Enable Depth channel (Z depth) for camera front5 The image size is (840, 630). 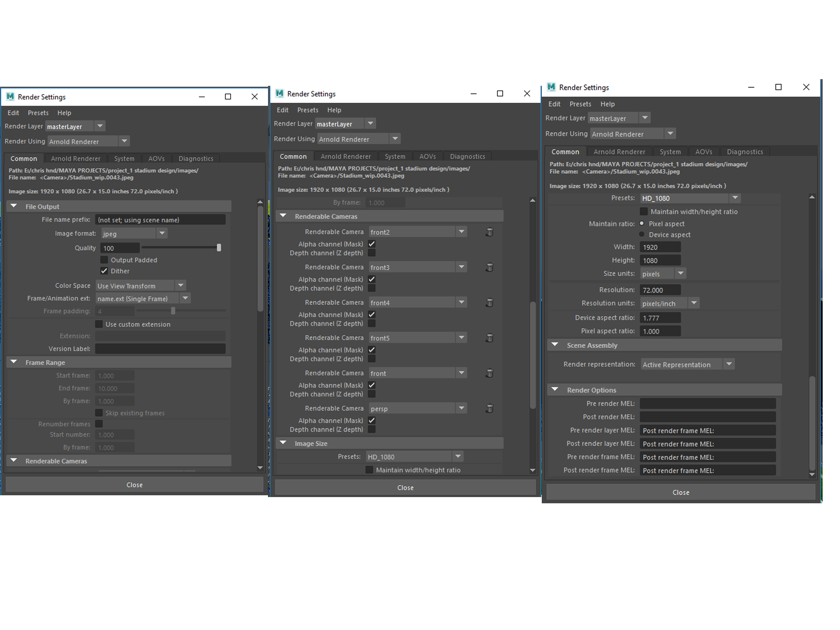point(372,359)
